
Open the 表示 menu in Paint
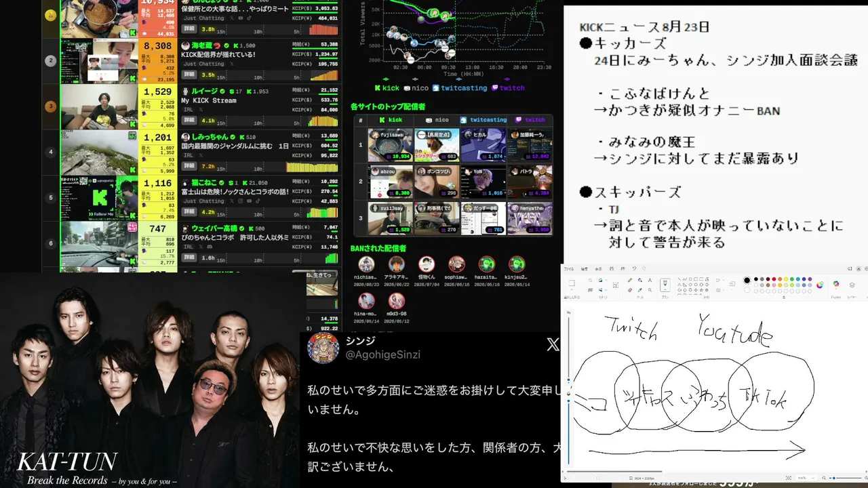[x=598, y=268]
